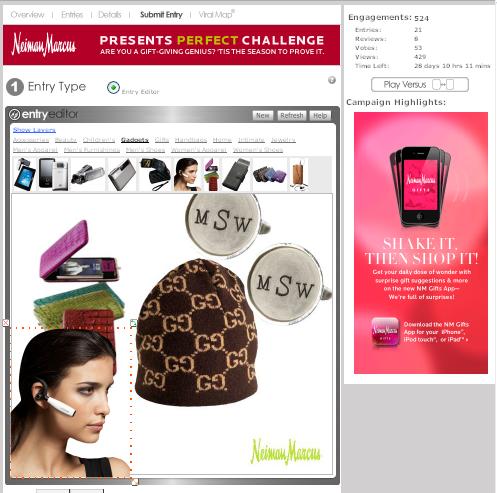Pick the camcorder gadget thumbnail

tap(88, 175)
